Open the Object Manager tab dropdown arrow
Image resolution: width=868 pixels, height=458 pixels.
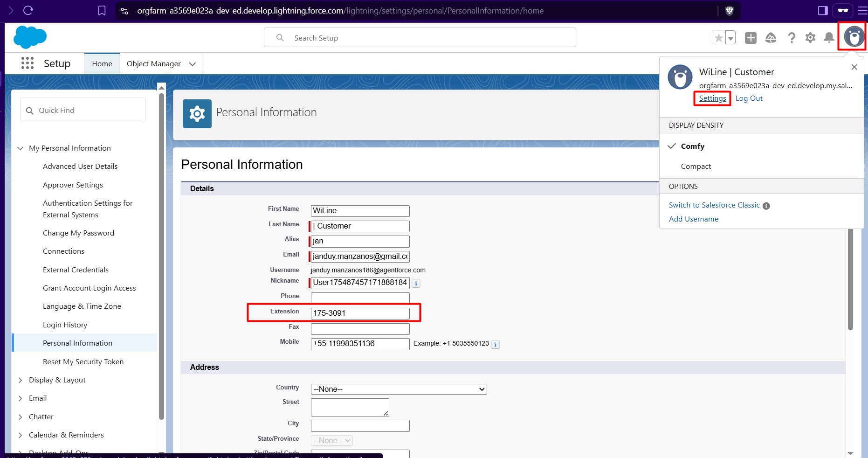(x=193, y=64)
